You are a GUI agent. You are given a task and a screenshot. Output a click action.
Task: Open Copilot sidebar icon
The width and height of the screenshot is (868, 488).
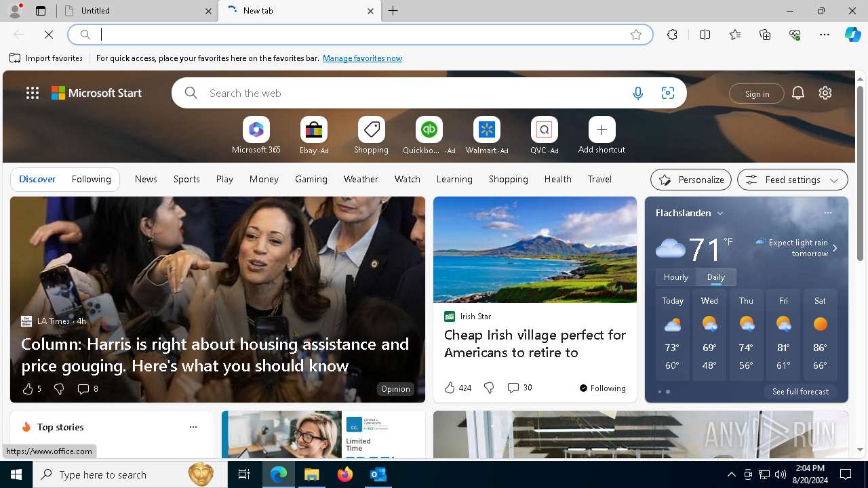tap(852, 35)
